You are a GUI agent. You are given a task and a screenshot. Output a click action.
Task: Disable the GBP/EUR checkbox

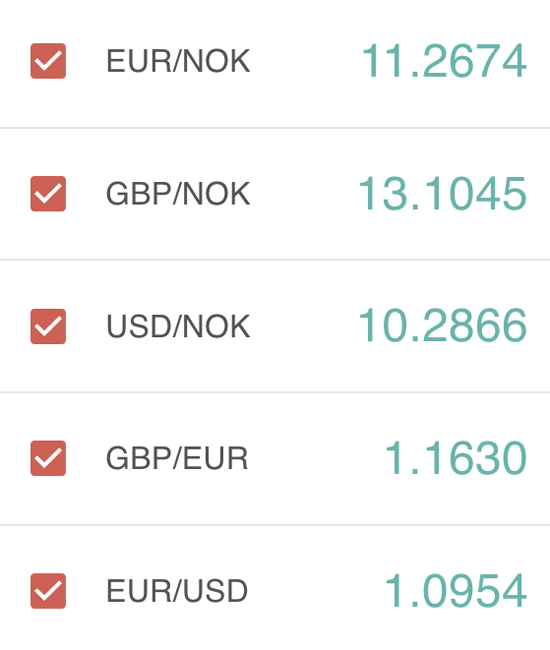pos(48,458)
